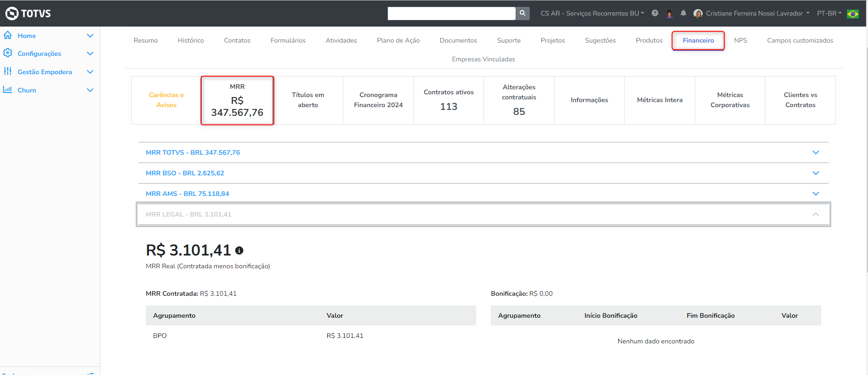Open the Clientes vs Contratos card
The height and width of the screenshot is (375, 868).
click(x=800, y=100)
